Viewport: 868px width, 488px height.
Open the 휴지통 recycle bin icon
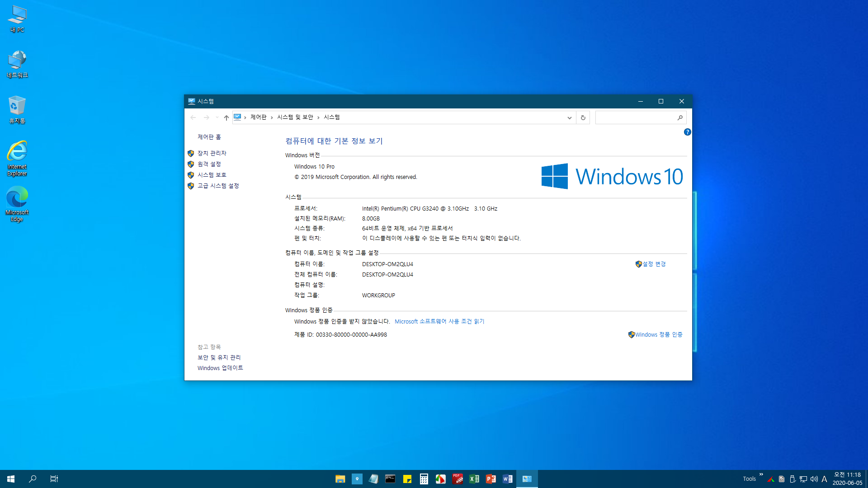[x=17, y=110]
